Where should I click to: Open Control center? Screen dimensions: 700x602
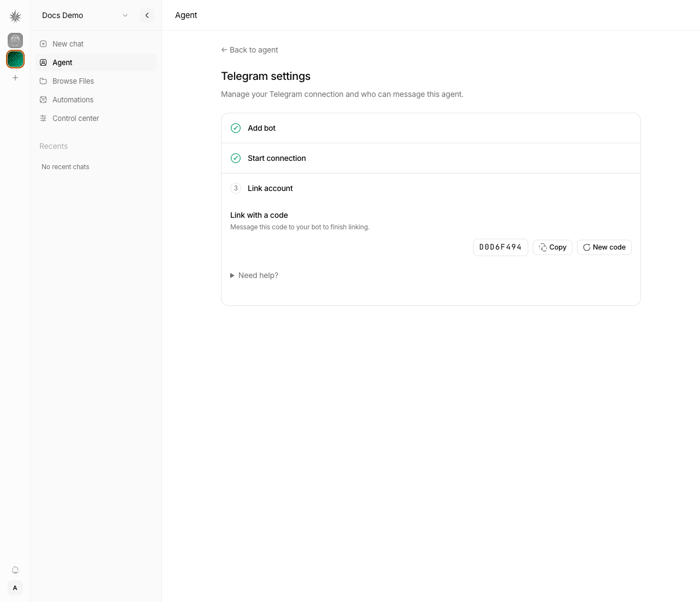pos(96,118)
